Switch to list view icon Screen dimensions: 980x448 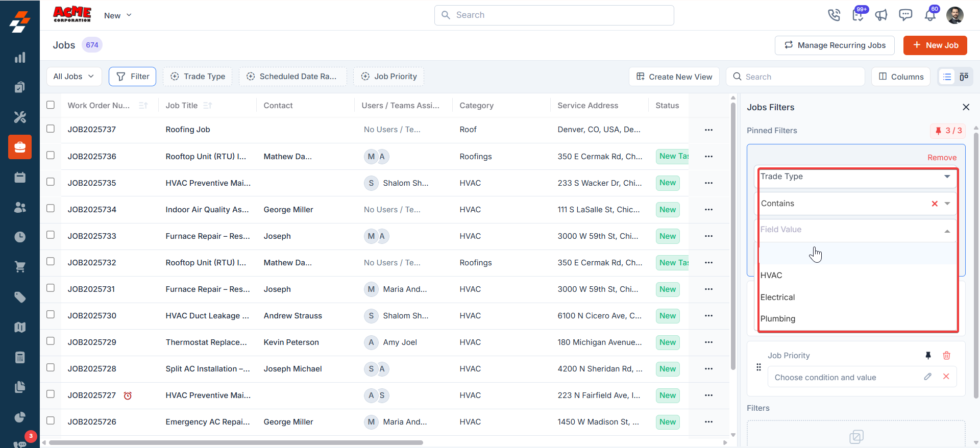tap(947, 77)
